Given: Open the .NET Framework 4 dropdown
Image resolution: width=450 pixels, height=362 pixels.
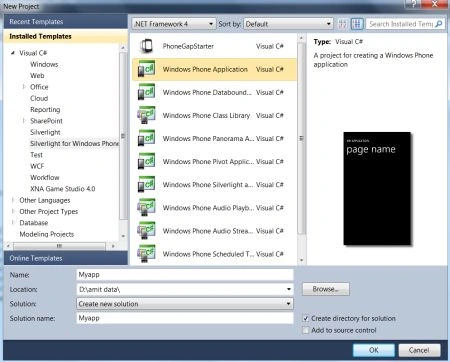Looking at the screenshot, I should [174, 24].
